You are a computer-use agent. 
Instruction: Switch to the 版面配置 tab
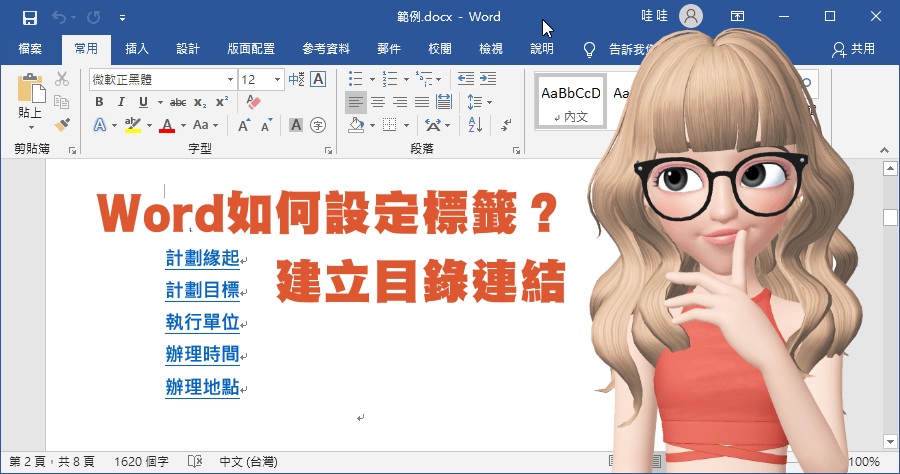pos(251,49)
